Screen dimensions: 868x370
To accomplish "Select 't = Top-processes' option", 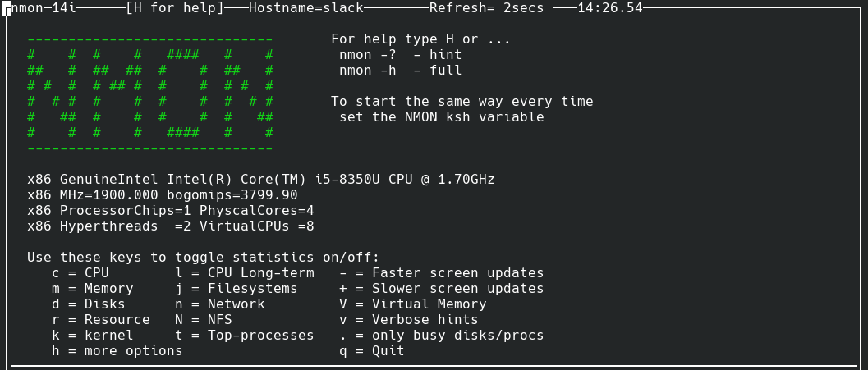I will click(x=245, y=336).
